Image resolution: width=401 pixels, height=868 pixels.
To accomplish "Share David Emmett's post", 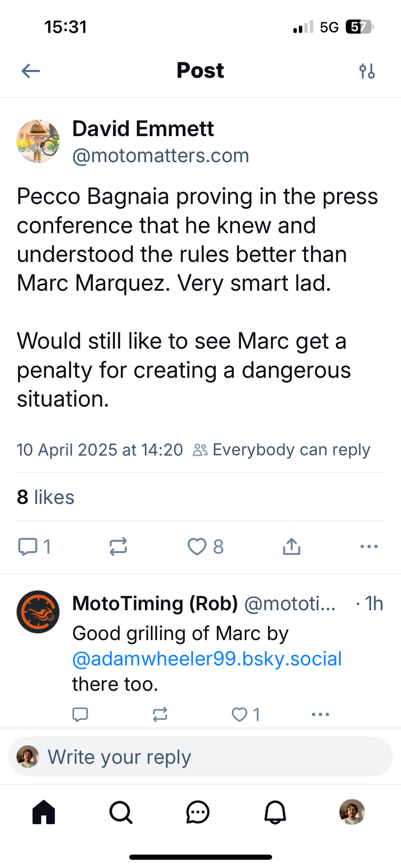I will click(291, 546).
